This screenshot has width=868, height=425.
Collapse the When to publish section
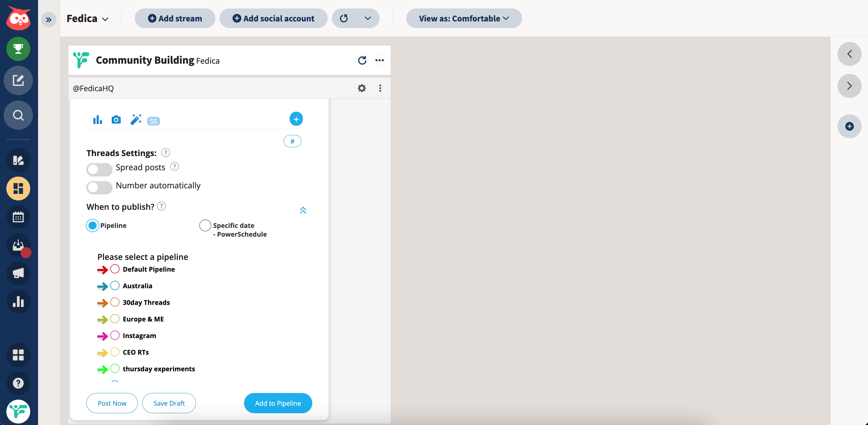[x=303, y=210]
